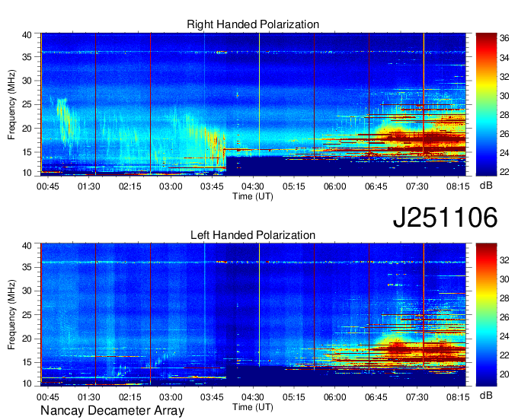
Task: Click the Frequency (MHz) axis label of the bottom plot
Action: pos(12,315)
